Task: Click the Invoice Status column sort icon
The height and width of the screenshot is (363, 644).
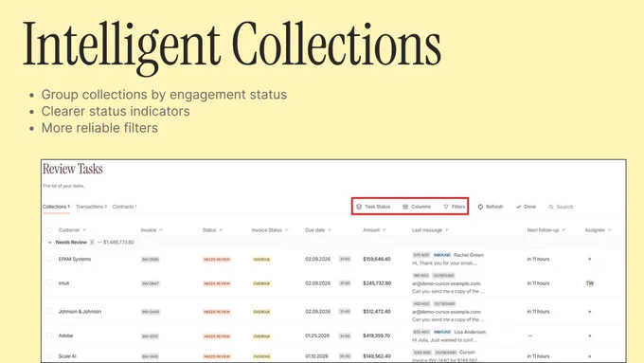Action: point(287,230)
